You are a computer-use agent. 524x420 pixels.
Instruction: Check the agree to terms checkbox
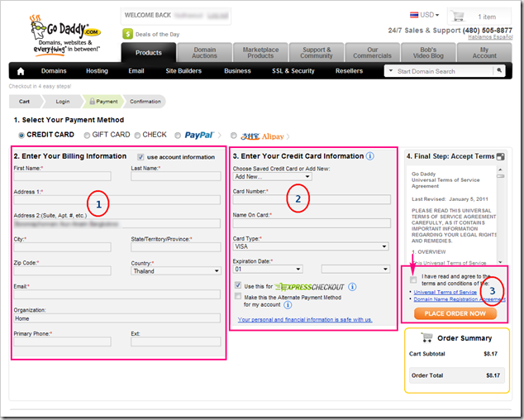pos(413,279)
